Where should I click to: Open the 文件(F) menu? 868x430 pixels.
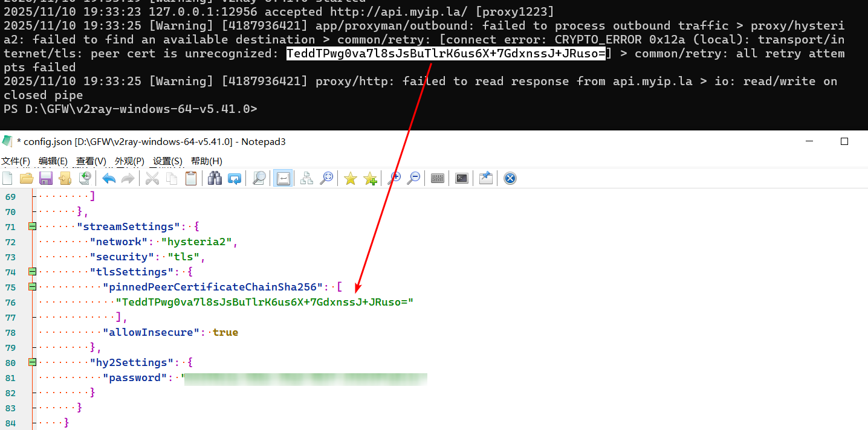(16, 161)
